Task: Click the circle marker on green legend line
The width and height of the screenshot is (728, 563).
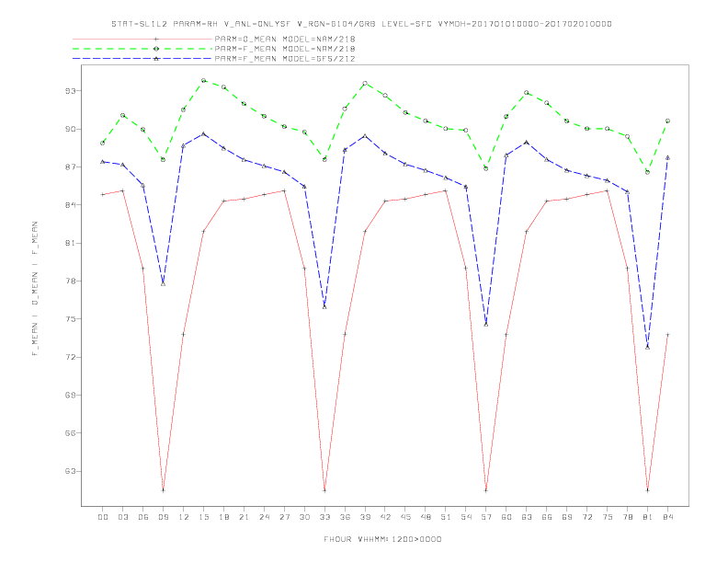Action: (x=156, y=49)
